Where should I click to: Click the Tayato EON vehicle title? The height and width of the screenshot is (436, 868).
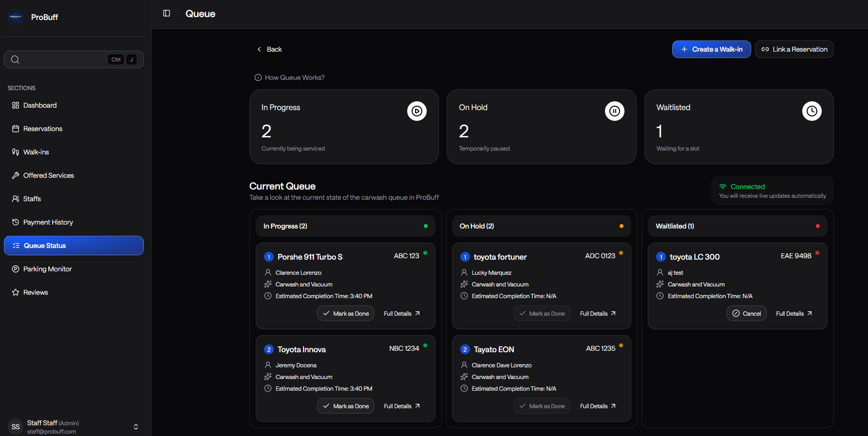coord(494,349)
